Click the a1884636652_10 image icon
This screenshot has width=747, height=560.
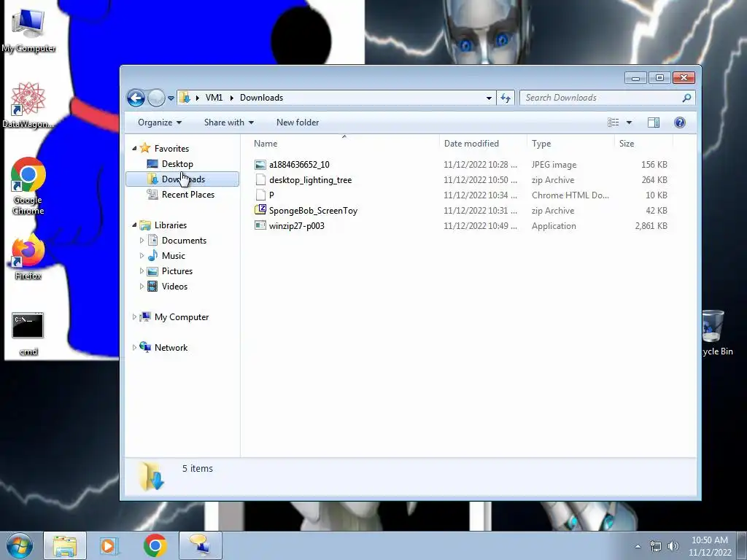(260, 165)
